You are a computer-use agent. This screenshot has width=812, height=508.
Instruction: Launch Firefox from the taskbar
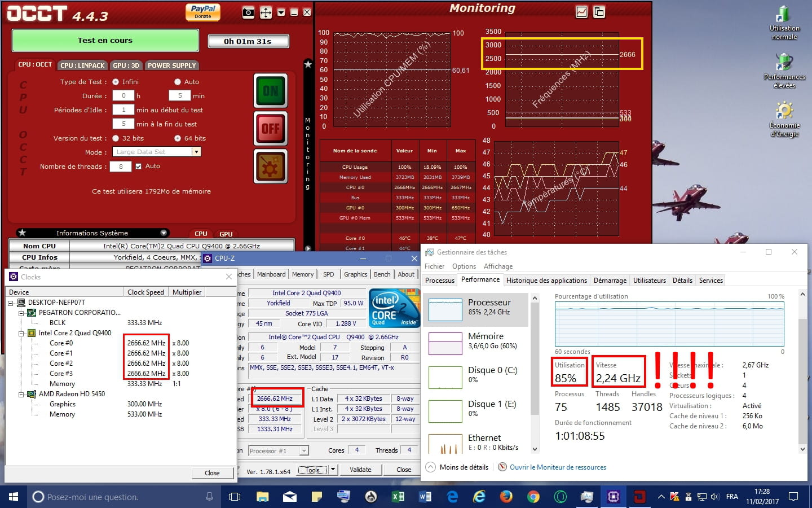[506, 497]
